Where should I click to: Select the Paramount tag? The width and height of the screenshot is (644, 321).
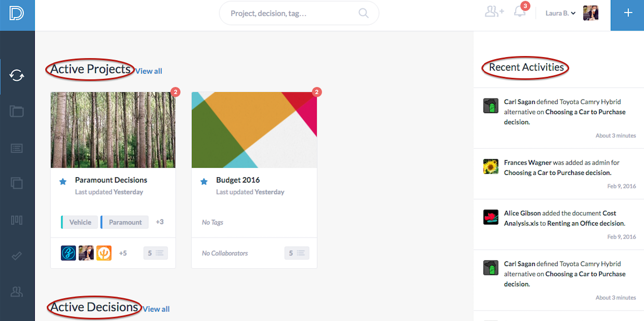click(x=125, y=222)
